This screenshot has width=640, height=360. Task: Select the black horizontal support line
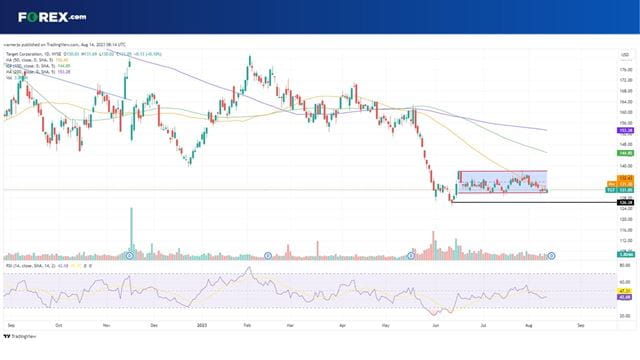coord(535,202)
